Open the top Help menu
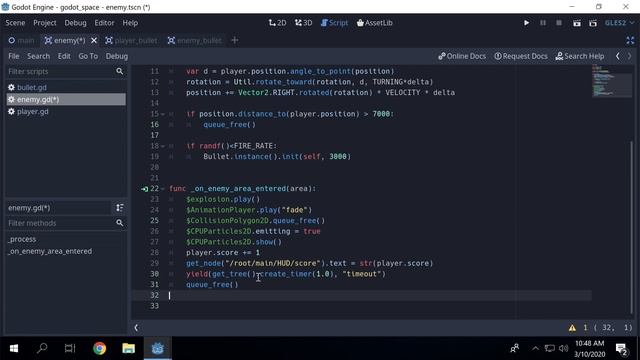This screenshot has width=640, height=360. point(130,23)
